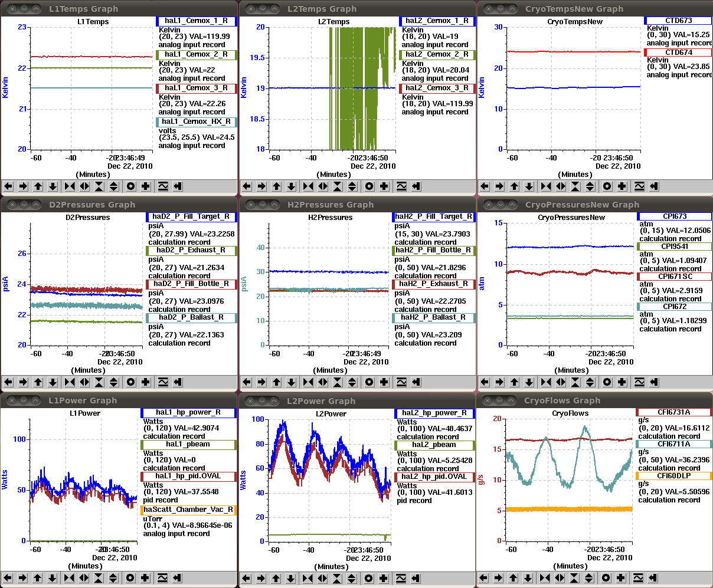
Task: Click plus icon in L1Power Graph toolbar
Action: (x=146, y=578)
